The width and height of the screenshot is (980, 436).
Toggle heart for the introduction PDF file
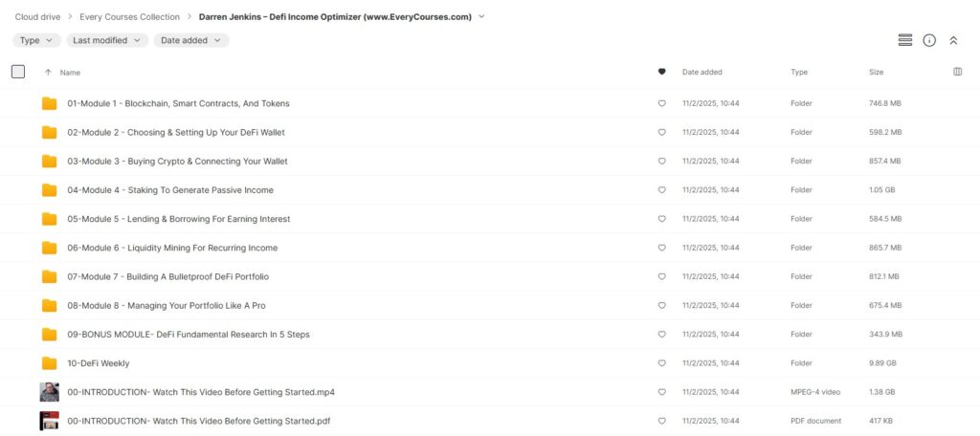click(661, 421)
